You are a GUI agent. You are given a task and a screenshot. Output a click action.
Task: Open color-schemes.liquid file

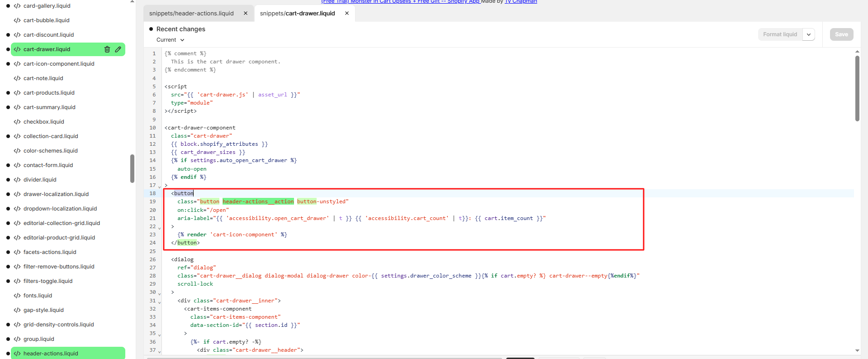click(x=50, y=151)
